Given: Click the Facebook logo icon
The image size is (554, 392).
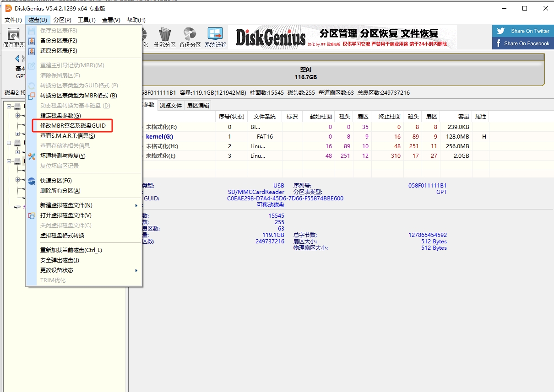Looking at the screenshot, I should pyautogui.click(x=499, y=43).
